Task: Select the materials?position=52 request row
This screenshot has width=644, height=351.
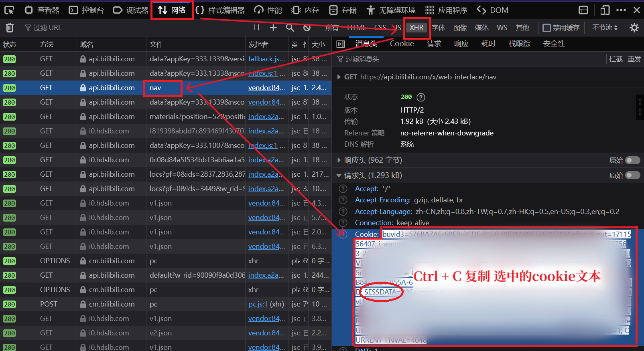Action: pos(166,117)
